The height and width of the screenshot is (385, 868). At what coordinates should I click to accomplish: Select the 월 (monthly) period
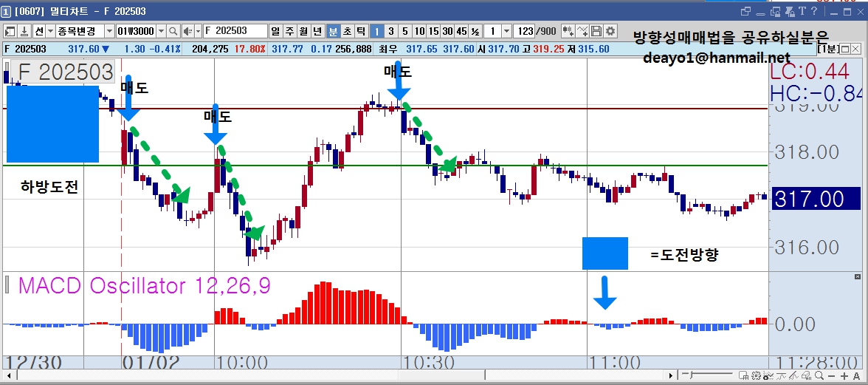click(304, 31)
